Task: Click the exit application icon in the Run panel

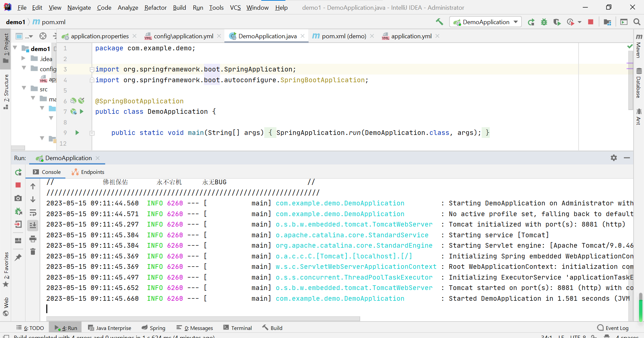Action: tap(18, 224)
